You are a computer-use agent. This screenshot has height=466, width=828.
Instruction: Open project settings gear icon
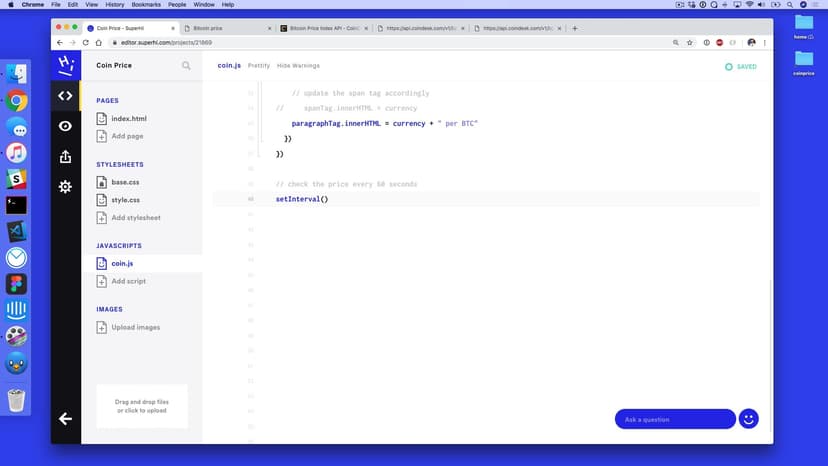(x=65, y=187)
